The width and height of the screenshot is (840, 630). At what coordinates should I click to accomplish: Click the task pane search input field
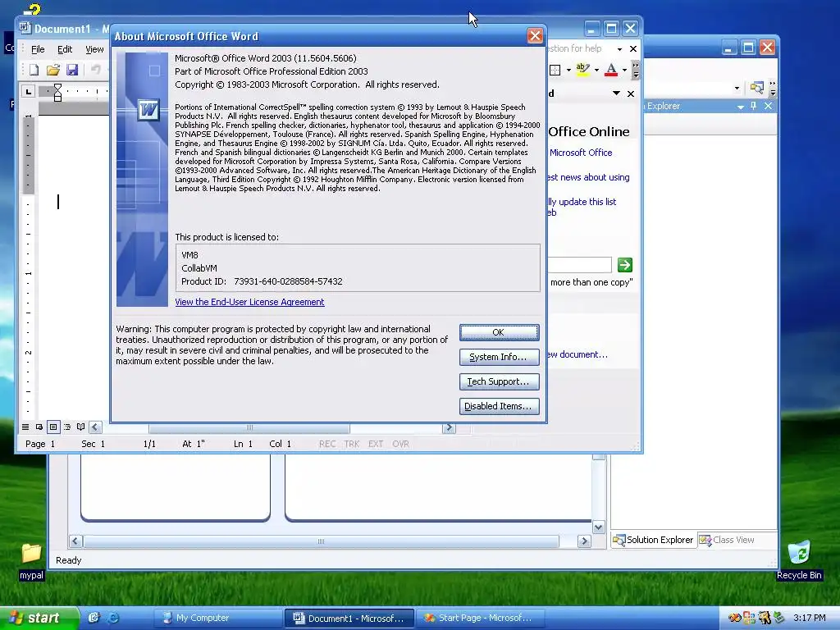(579, 265)
